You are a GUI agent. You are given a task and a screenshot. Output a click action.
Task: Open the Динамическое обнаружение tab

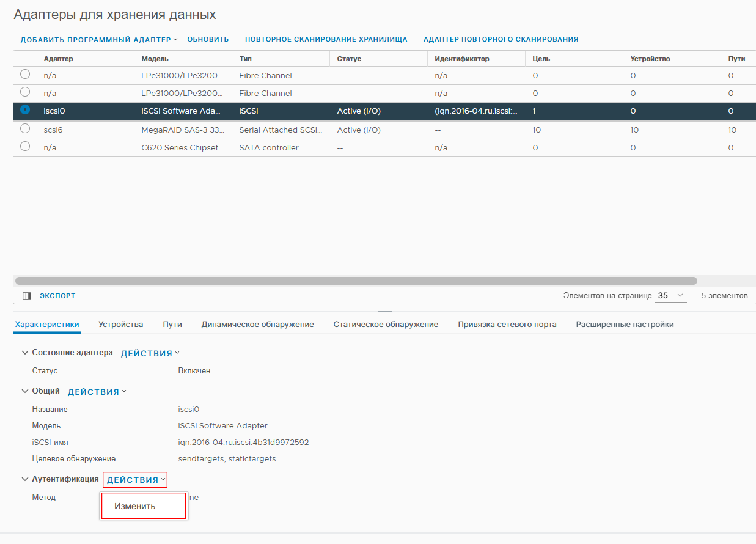click(258, 325)
